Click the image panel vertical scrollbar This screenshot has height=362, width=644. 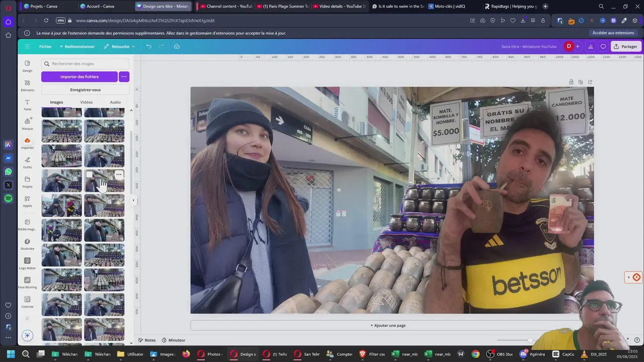pyautogui.click(x=131, y=163)
